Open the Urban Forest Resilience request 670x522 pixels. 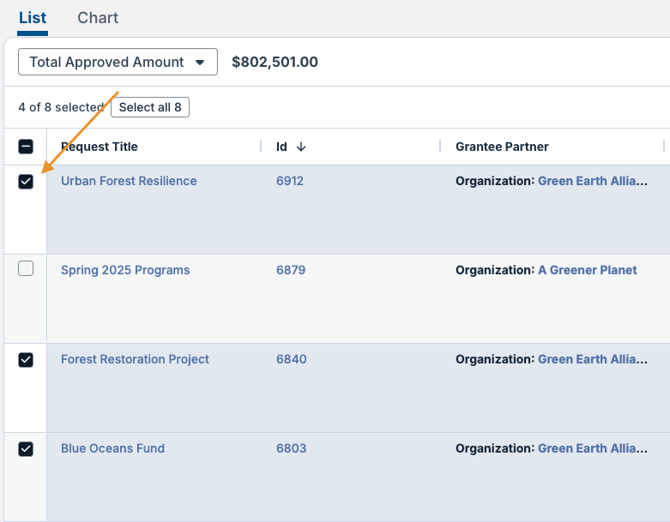tap(129, 181)
